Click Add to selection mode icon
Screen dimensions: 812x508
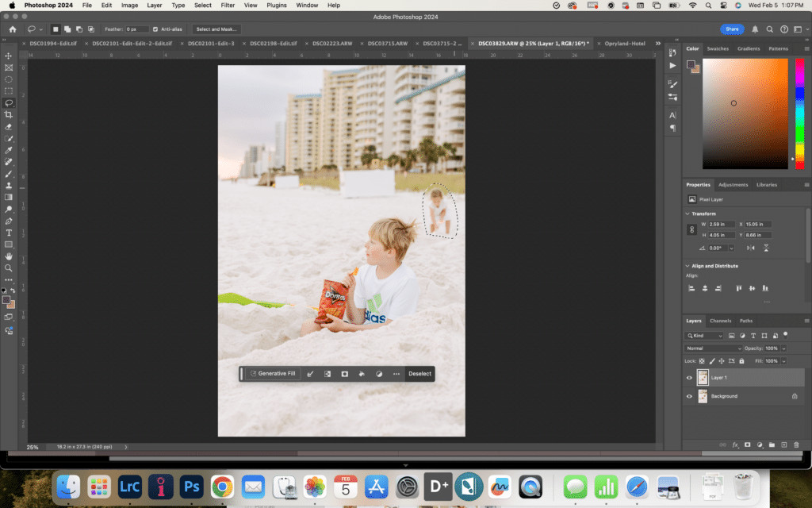(67, 29)
